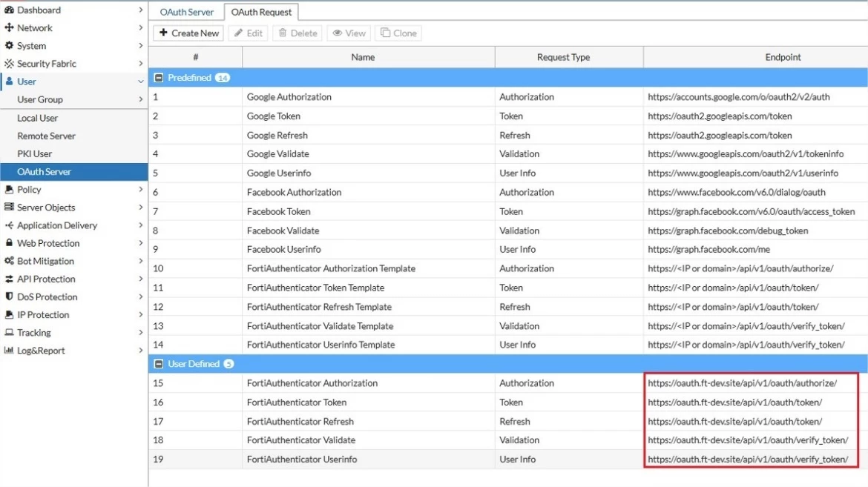Select FortiAuthenticator Token Template row

508,288
